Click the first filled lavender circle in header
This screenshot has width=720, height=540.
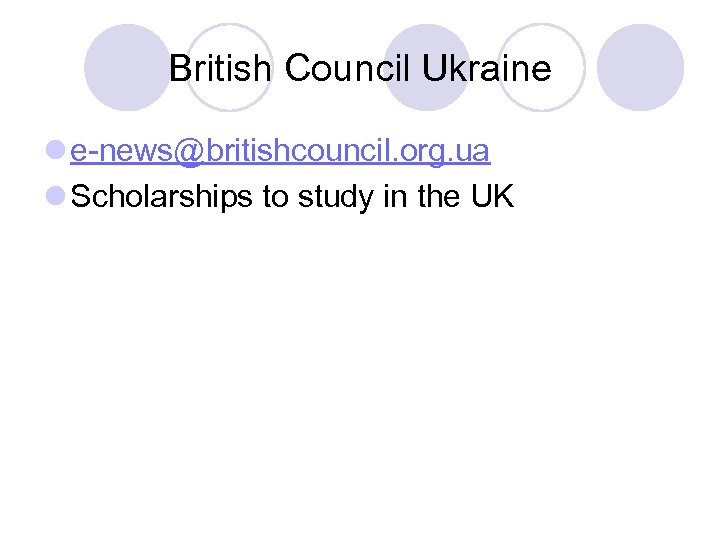point(126,68)
